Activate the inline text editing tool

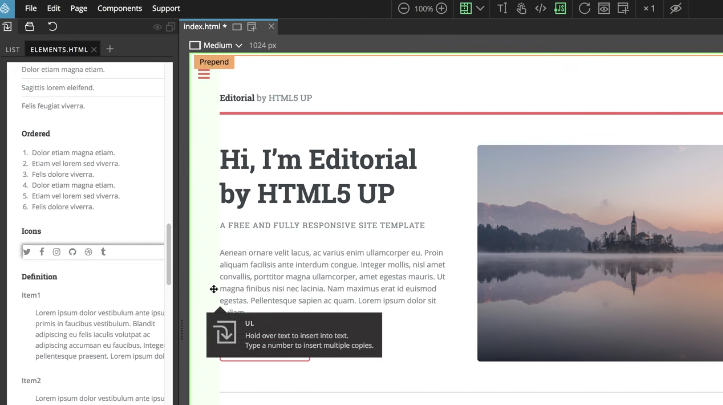(x=502, y=8)
